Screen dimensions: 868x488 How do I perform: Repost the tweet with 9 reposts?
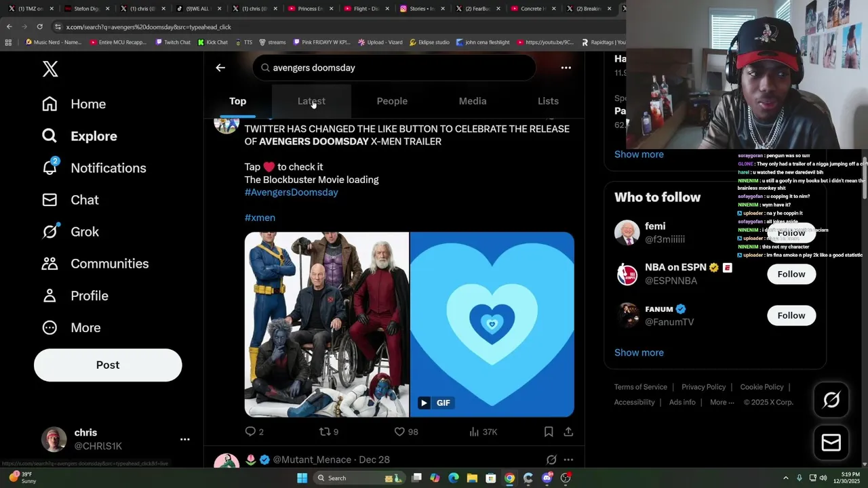coord(329,432)
